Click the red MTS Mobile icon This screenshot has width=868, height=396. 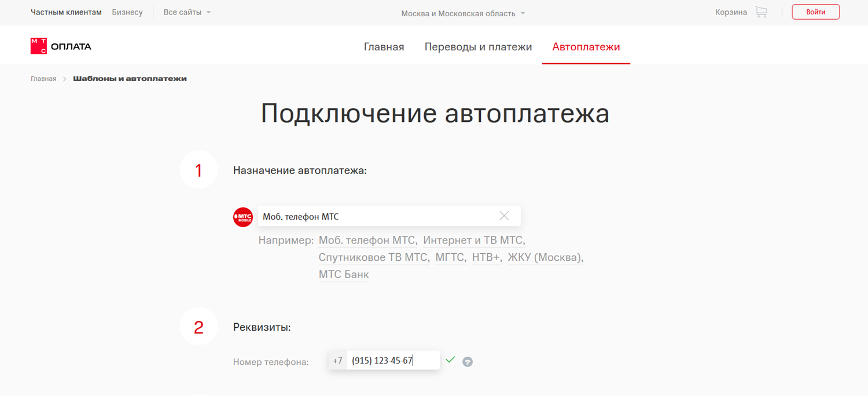tap(243, 217)
